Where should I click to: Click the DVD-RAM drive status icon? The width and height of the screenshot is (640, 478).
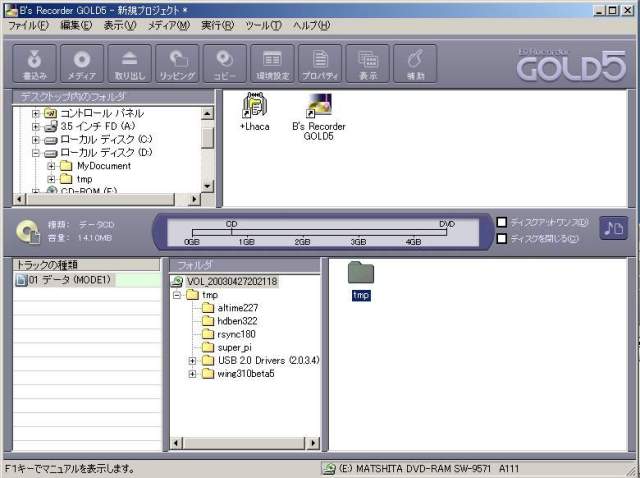[329, 469]
